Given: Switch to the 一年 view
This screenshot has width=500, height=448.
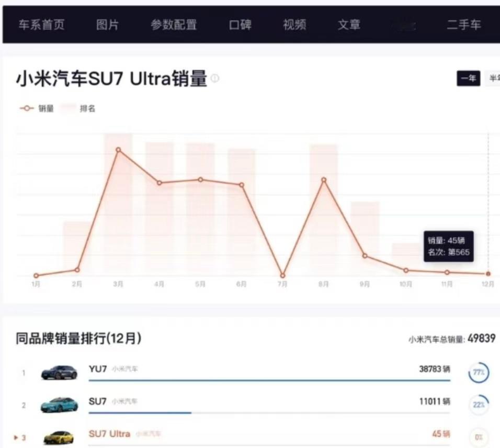Looking at the screenshot, I should [x=468, y=79].
